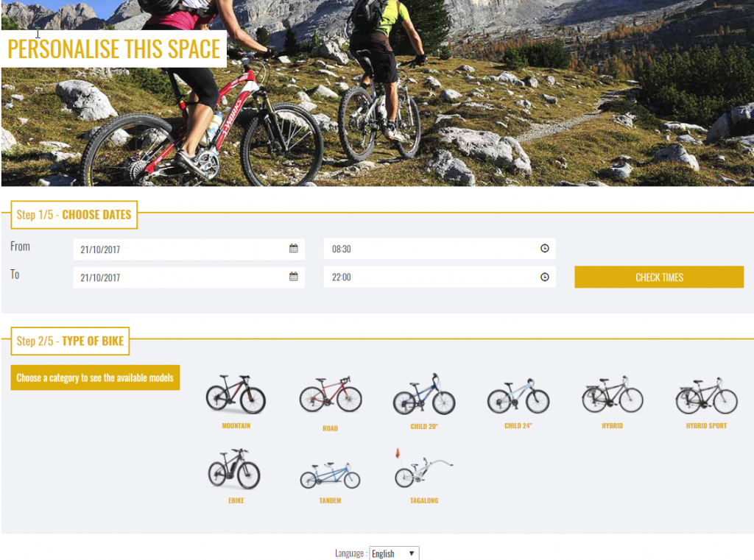Screen dimensions: 754x560
Task: Select the Hybrid Sport bike icon
Action: click(x=706, y=396)
